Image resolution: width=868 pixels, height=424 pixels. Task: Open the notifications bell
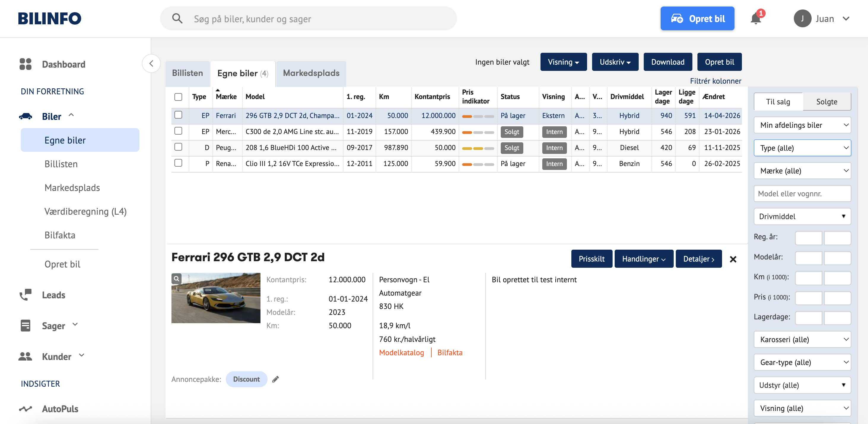756,18
